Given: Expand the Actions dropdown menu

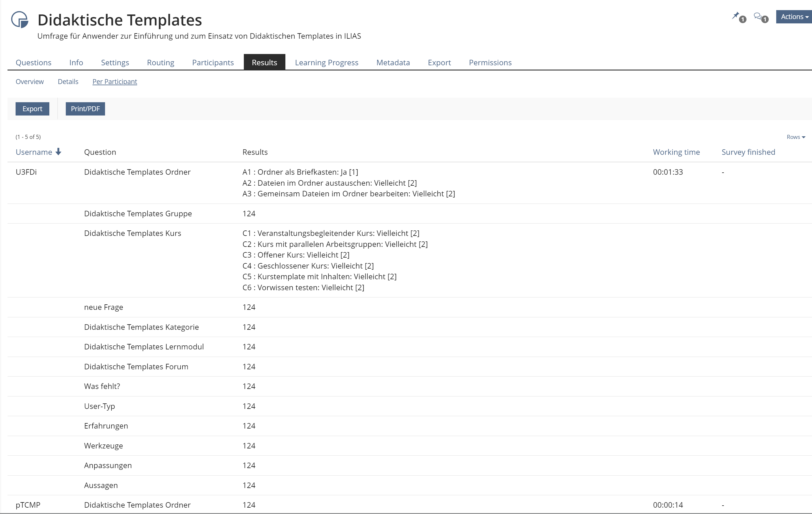Looking at the screenshot, I should click(794, 16).
